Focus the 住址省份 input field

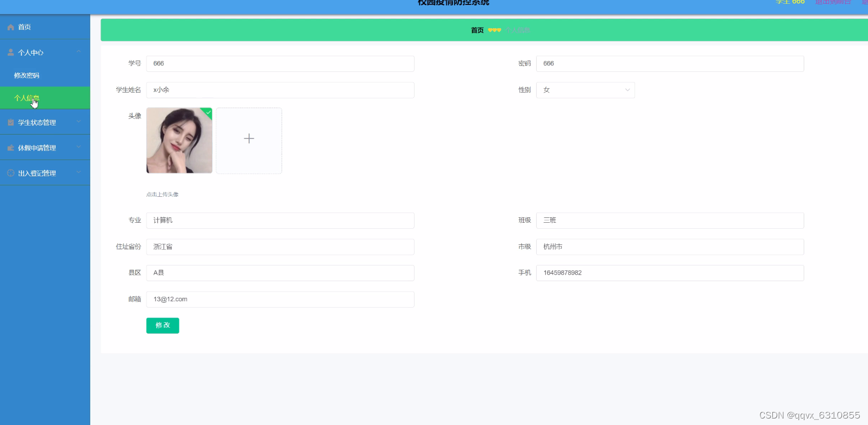[x=281, y=247]
